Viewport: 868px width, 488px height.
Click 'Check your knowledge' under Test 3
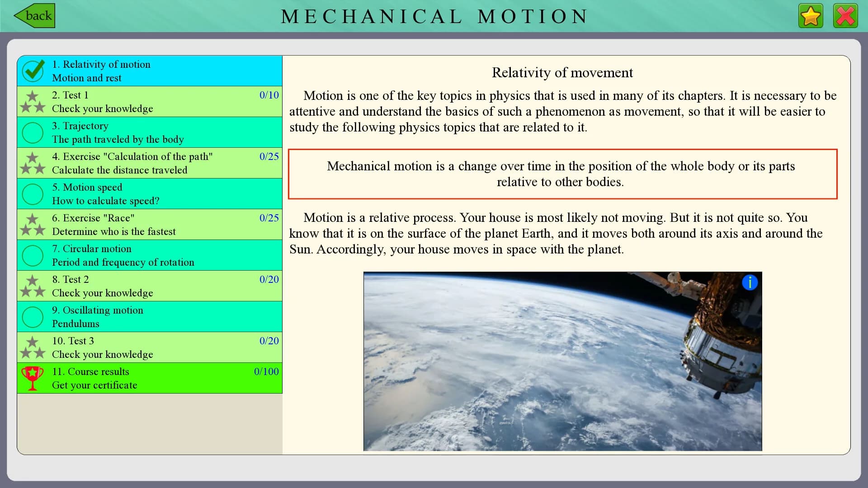103,354
